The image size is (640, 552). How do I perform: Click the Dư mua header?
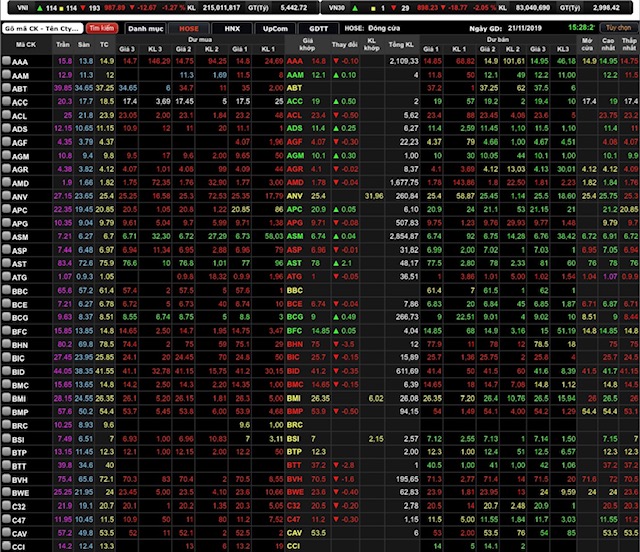pos(200,40)
